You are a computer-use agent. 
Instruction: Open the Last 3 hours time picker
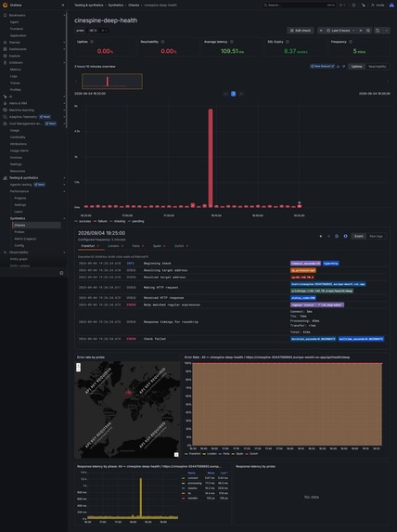pos(340,31)
